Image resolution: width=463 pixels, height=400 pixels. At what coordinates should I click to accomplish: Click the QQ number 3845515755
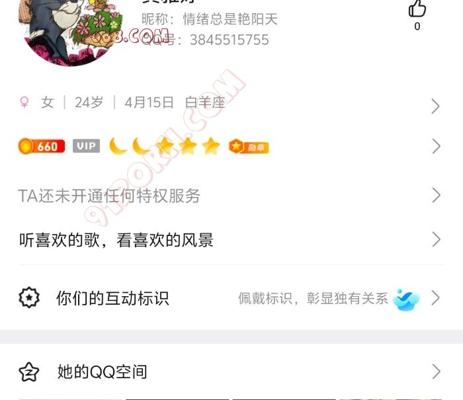coord(229,40)
